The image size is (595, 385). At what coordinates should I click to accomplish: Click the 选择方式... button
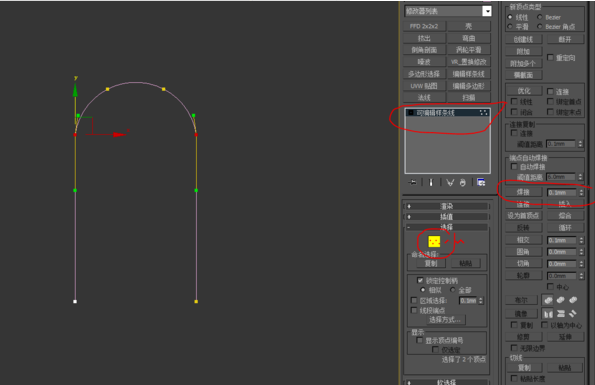(445, 320)
